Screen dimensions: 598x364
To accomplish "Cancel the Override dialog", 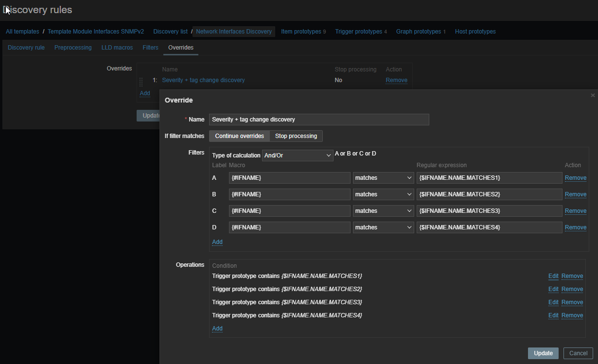I will tap(578, 353).
